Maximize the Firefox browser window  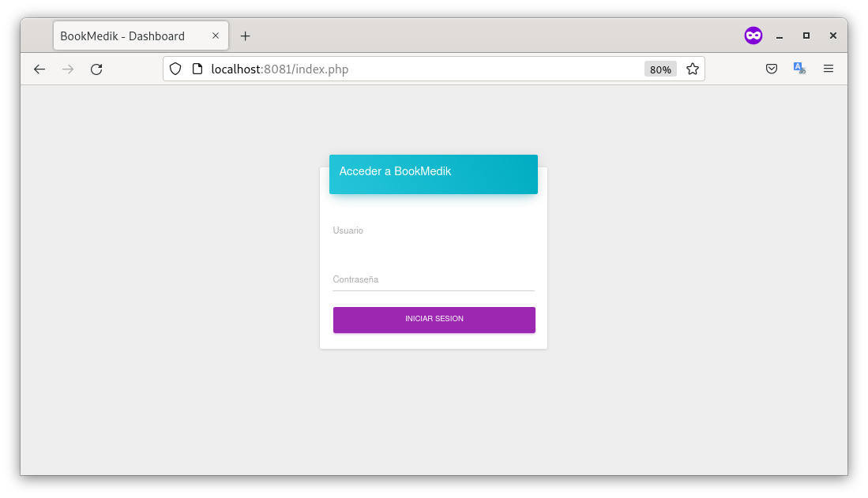click(x=806, y=36)
